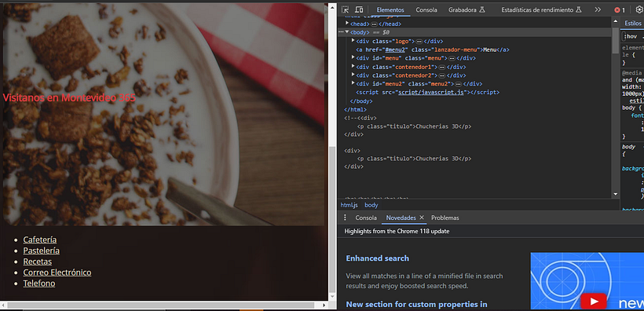Open the drawer Consola tab
Screen dimensions: 644x311
[366, 218]
